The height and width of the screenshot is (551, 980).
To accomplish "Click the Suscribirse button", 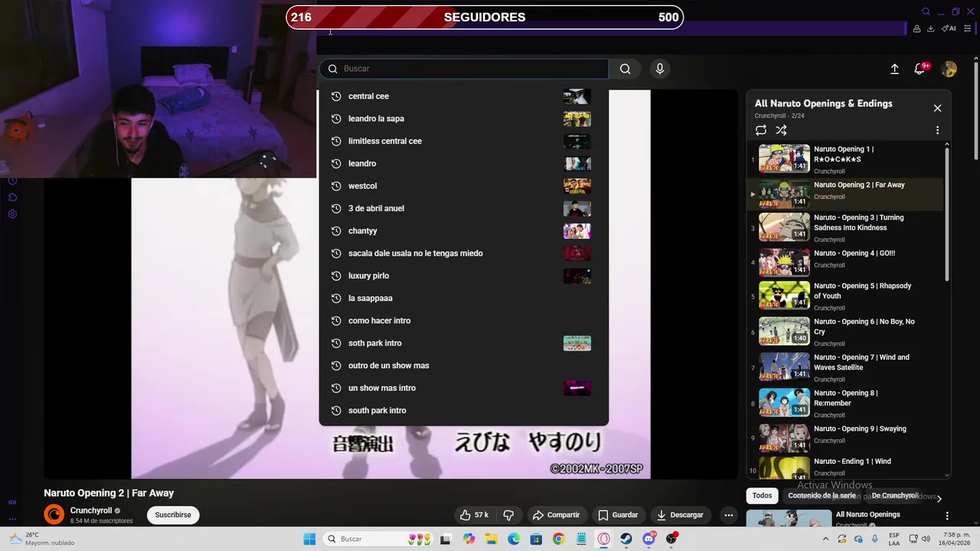I will click(x=173, y=515).
